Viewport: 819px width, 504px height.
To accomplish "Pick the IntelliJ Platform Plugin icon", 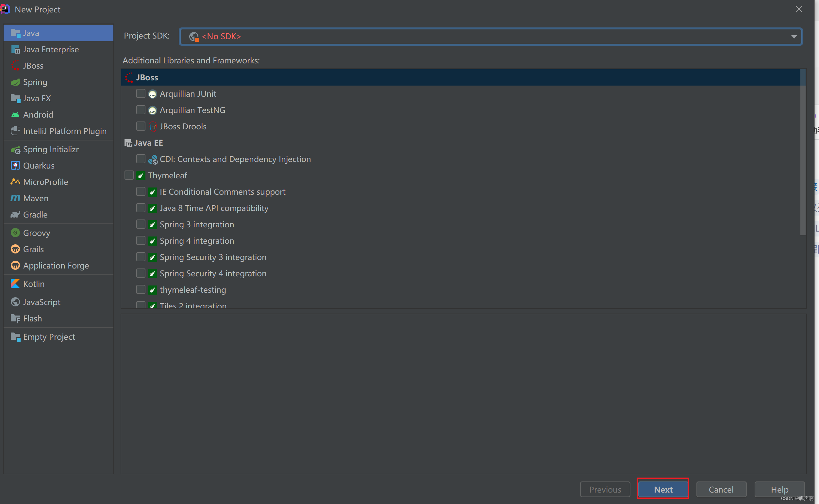I will point(15,131).
